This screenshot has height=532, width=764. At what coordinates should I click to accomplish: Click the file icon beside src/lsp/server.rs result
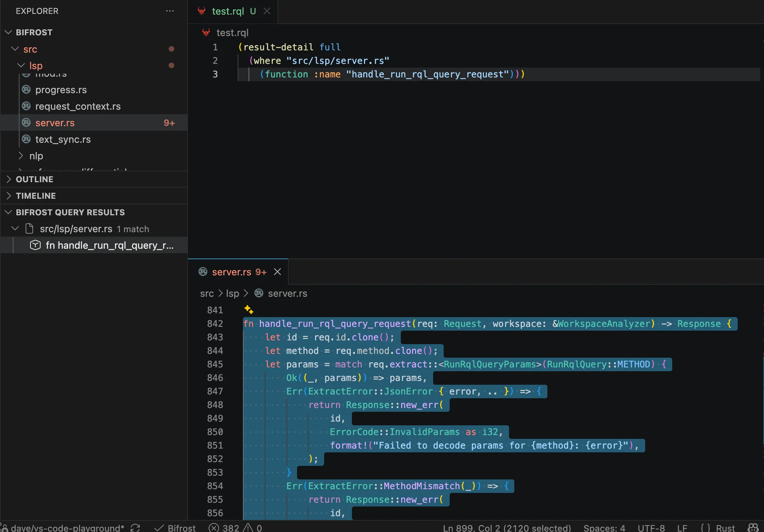(x=29, y=228)
